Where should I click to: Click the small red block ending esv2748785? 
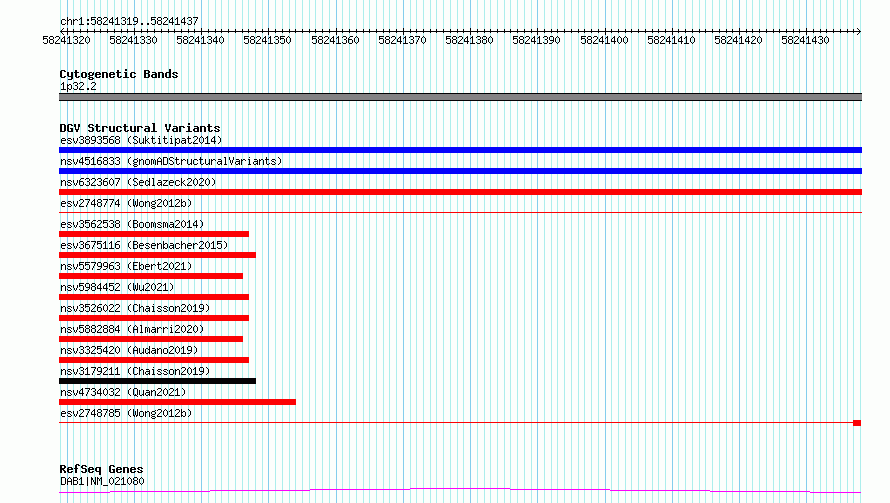857,423
